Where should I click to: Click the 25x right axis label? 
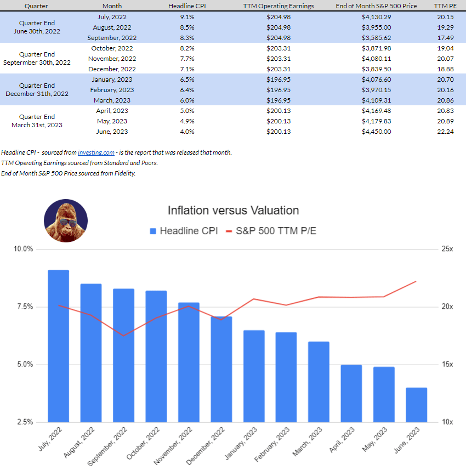[x=447, y=249]
